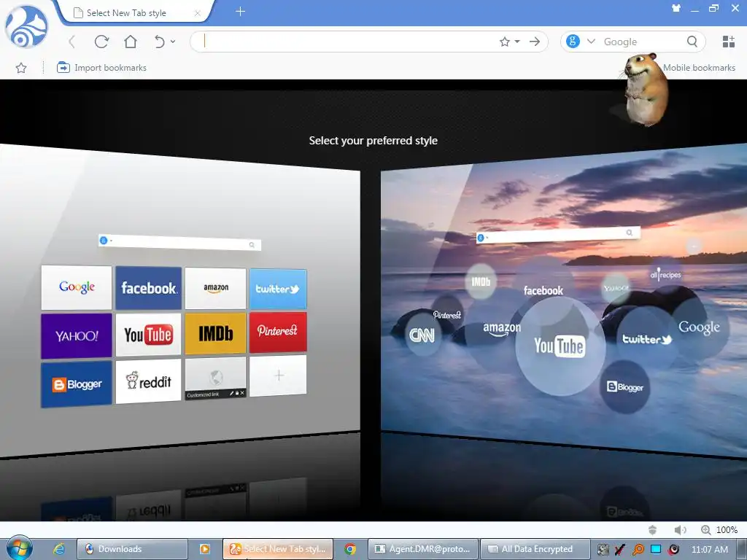Click YouTube tile in classic preview

(x=148, y=334)
